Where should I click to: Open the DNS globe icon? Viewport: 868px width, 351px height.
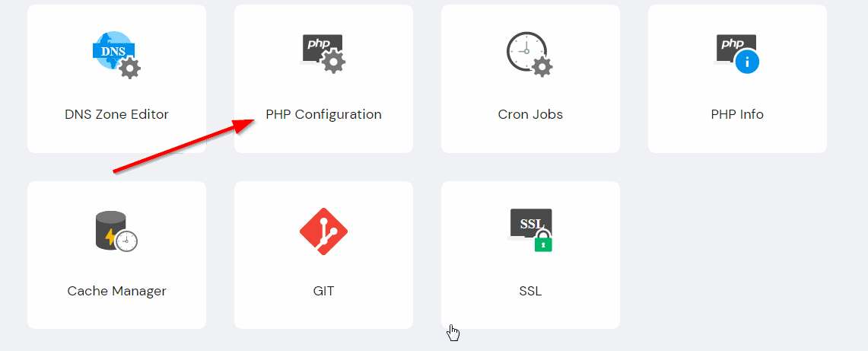[116, 55]
